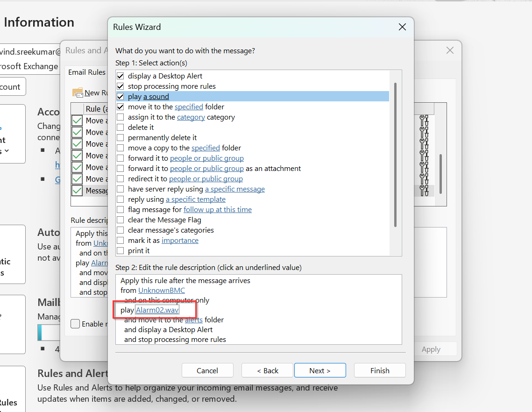Click the Finish button
Viewport: 532px width, 412px height.
379,370
